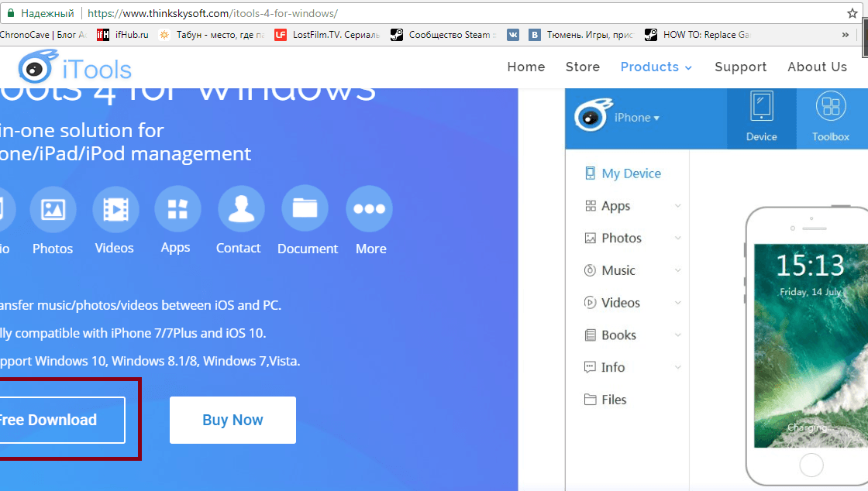Click the Document folder circle icon
This screenshot has width=868, height=491.
pyautogui.click(x=305, y=209)
